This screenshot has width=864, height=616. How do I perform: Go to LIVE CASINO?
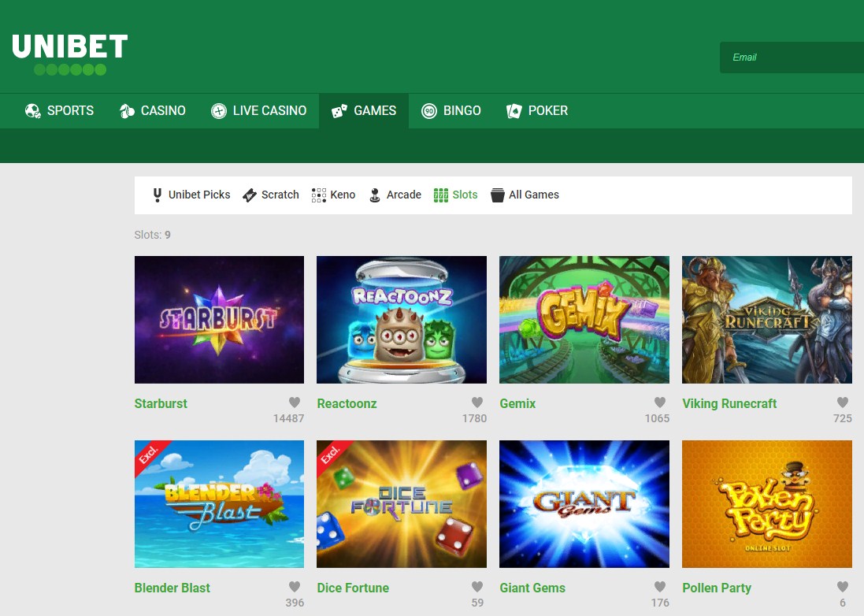point(258,111)
